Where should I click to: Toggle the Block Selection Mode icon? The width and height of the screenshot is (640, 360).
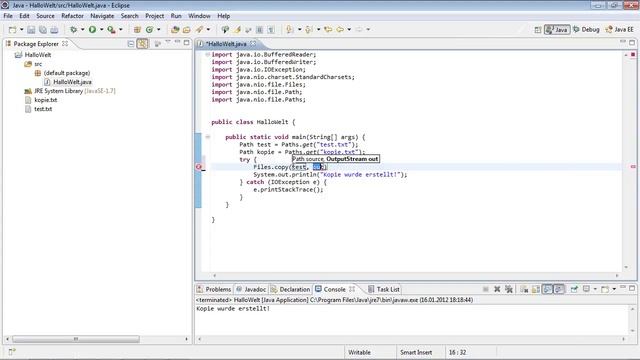point(260,30)
